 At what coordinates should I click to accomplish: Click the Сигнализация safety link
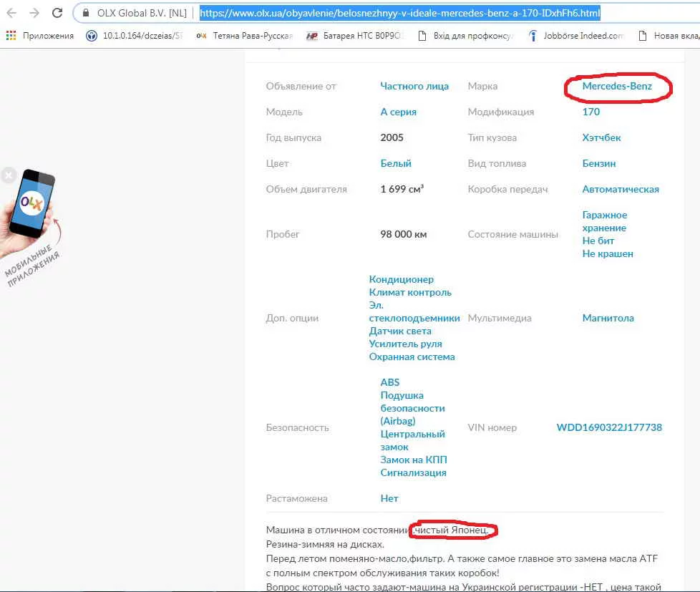pyautogui.click(x=413, y=472)
